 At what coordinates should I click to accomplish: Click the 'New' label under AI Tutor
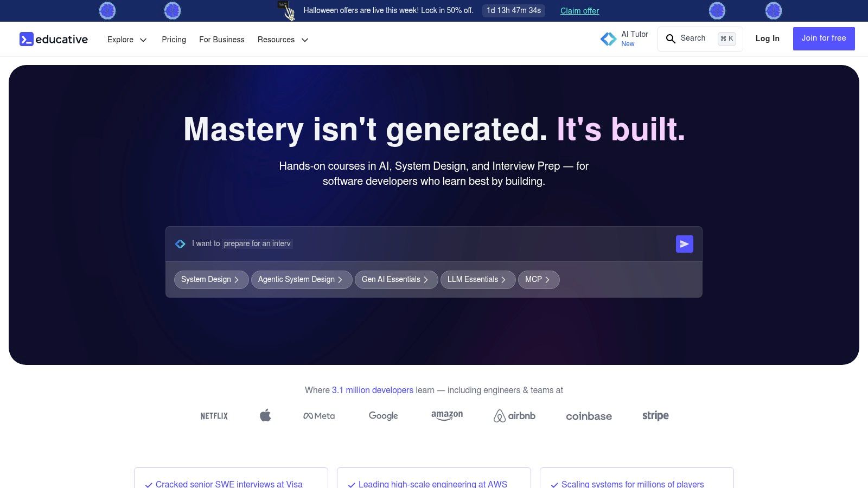click(x=628, y=44)
